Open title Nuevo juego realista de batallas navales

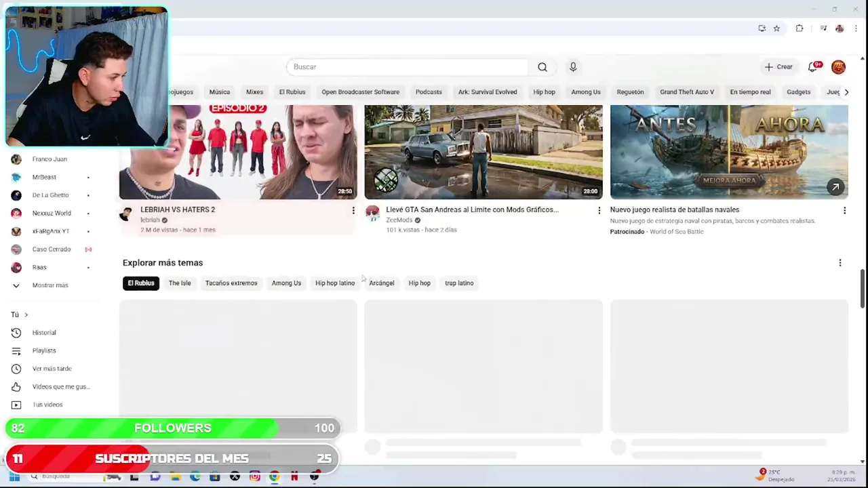(675, 210)
